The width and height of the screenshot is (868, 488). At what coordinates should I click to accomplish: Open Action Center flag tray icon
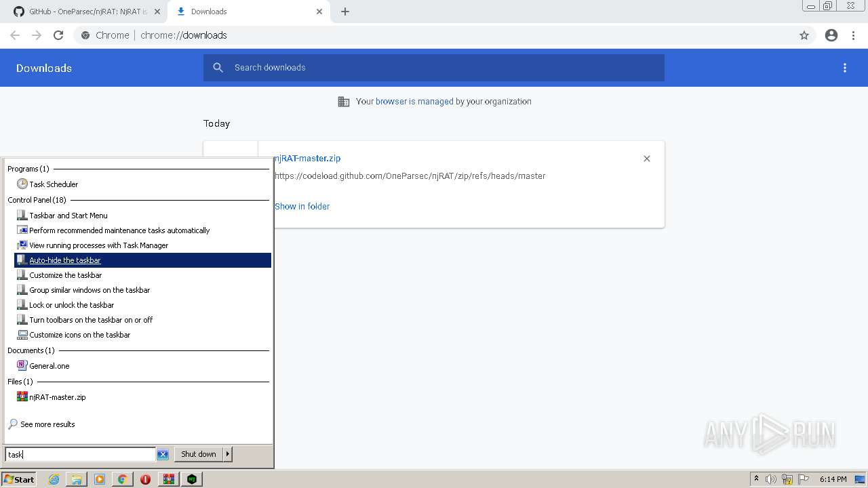(x=803, y=479)
